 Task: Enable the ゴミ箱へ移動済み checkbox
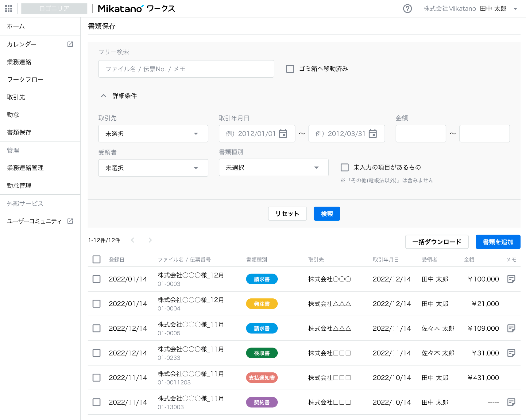click(290, 69)
